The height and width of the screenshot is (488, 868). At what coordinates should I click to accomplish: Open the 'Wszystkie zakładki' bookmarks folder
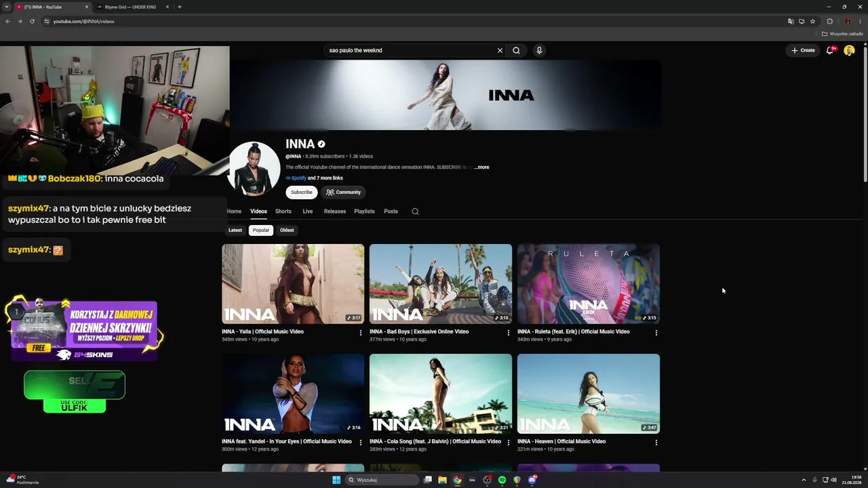(842, 34)
